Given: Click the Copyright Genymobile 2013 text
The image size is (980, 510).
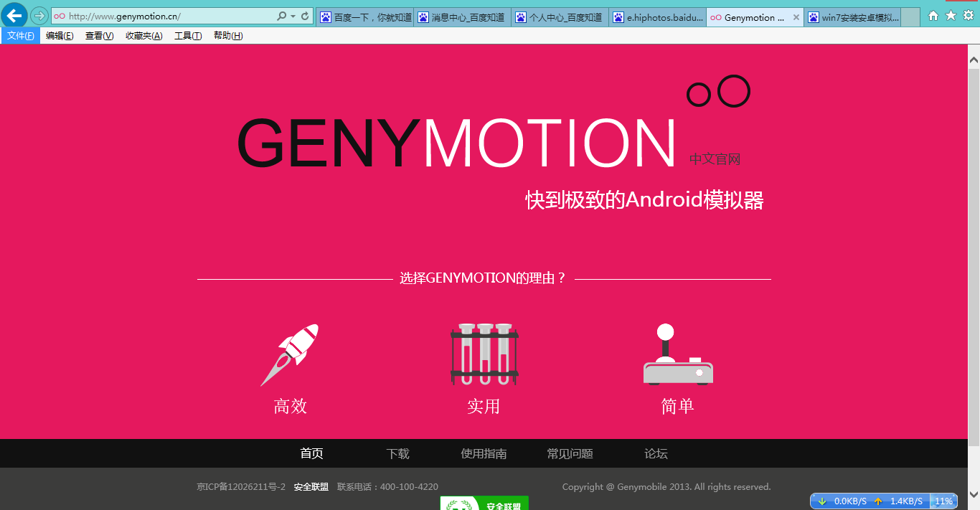Looking at the screenshot, I should click(x=666, y=487).
